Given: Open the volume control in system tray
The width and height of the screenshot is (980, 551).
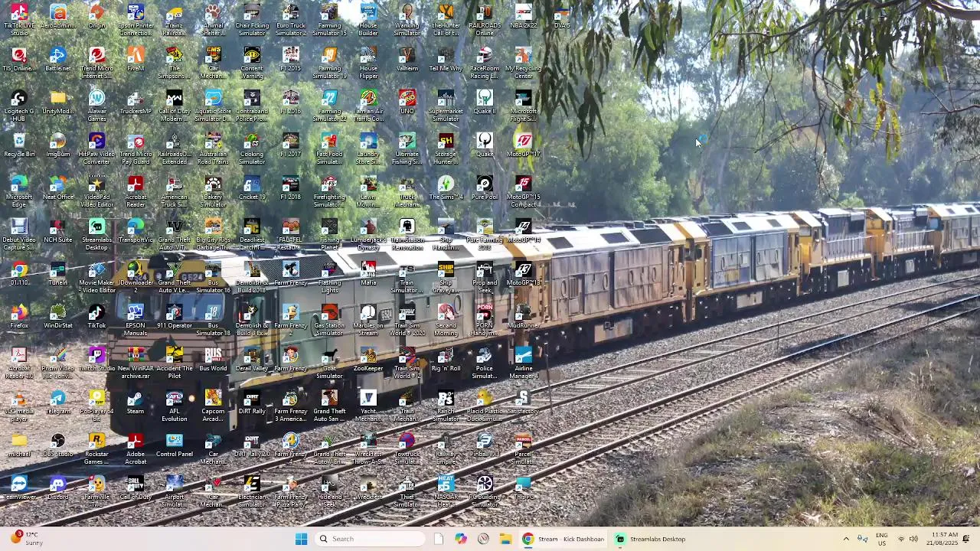Looking at the screenshot, I should click(x=913, y=539).
